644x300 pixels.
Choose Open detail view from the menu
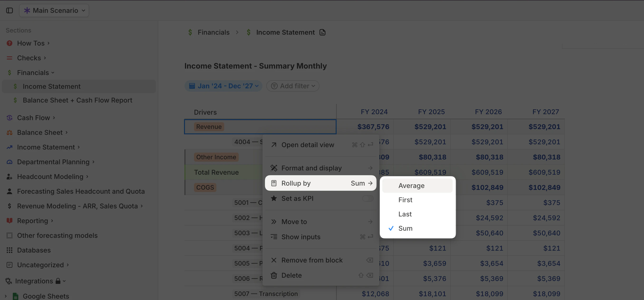click(308, 145)
